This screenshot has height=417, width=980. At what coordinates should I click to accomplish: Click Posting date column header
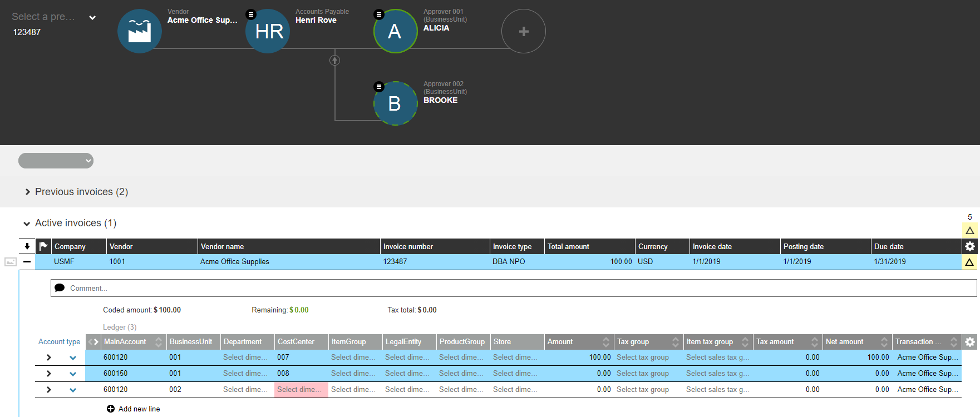(x=826, y=246)
